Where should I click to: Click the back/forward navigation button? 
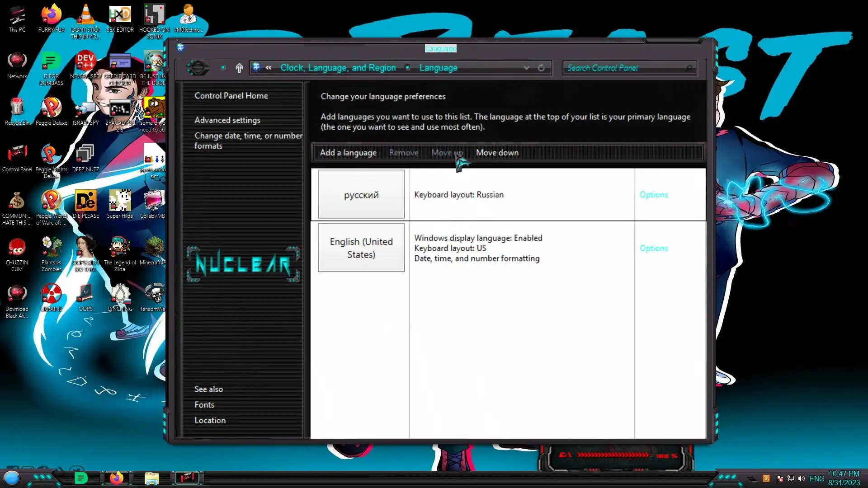click(198, 68)
